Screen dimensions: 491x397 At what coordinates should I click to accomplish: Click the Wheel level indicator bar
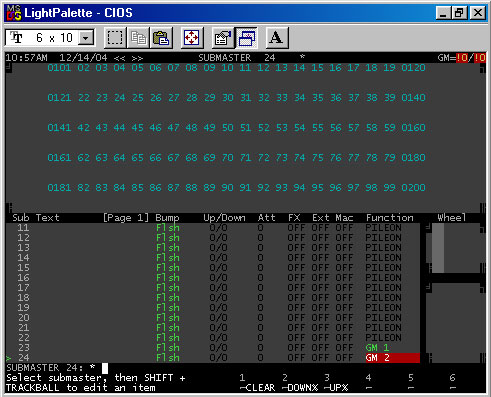click(x=438, y=248)
